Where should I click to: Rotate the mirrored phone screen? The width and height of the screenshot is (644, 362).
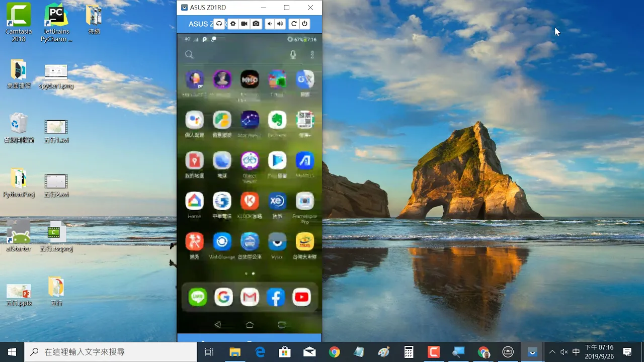pos(294,24)
